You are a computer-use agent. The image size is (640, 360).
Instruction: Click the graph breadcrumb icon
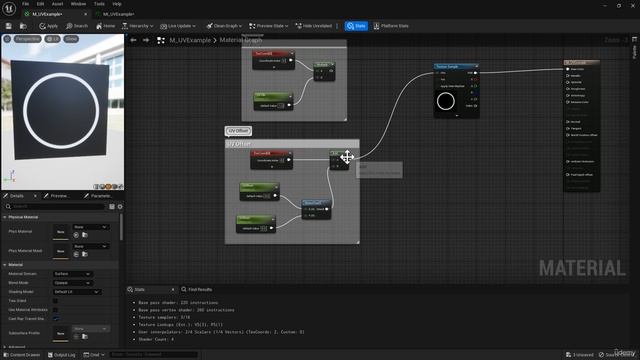(x=161, y=40)
